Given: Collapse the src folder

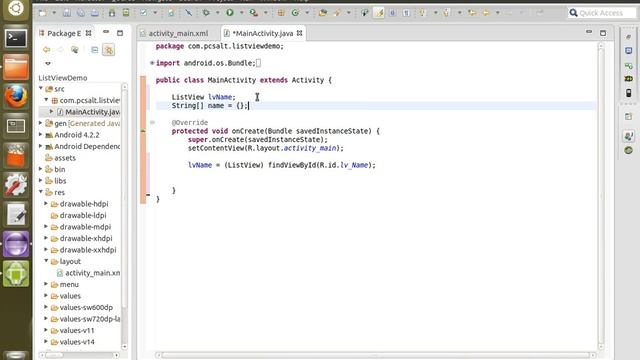Looking at the screenshot, I should [41, 88].
